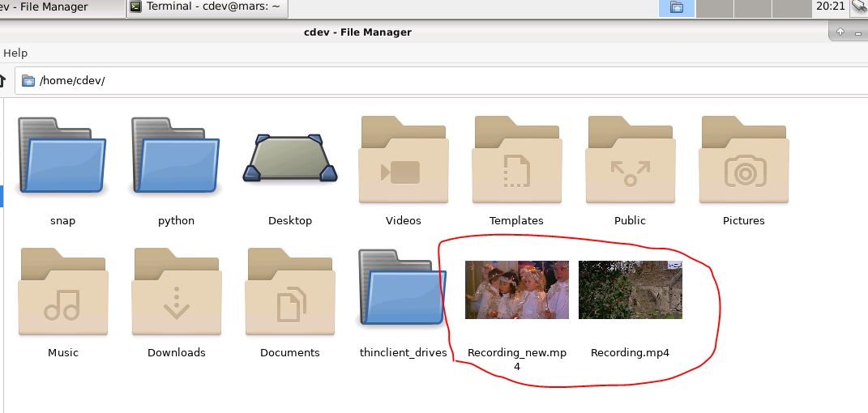The image size is (868, 413).
Task: Open the Public folder
Action: pyautogui.click(x=630, y=160)
